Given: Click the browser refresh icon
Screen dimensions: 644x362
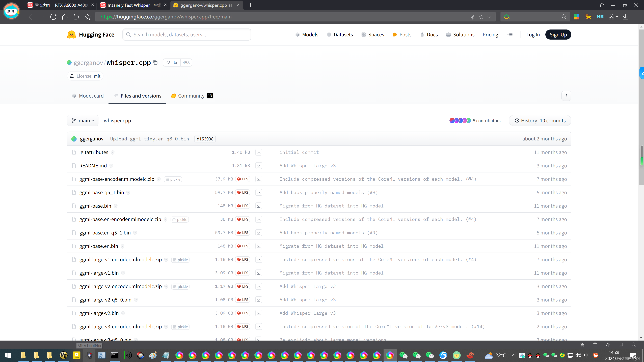Looking at the screenshot, I should (x=53, y=17).
